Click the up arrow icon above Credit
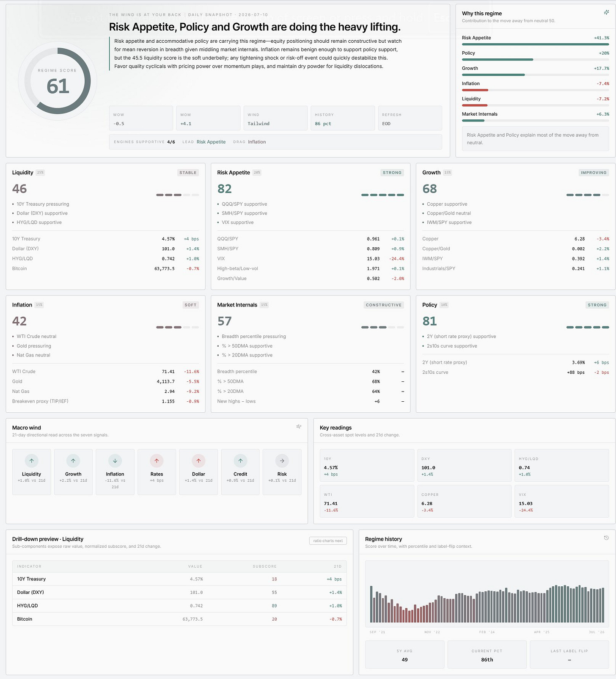Viewport: 616px width, 679px height. click(x=240, y=461)
